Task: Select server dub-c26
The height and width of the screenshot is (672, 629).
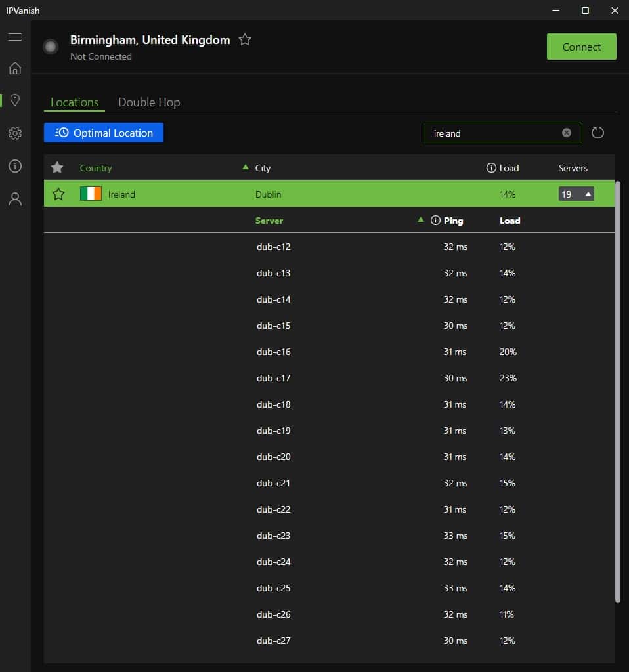Action: [329, 614]
